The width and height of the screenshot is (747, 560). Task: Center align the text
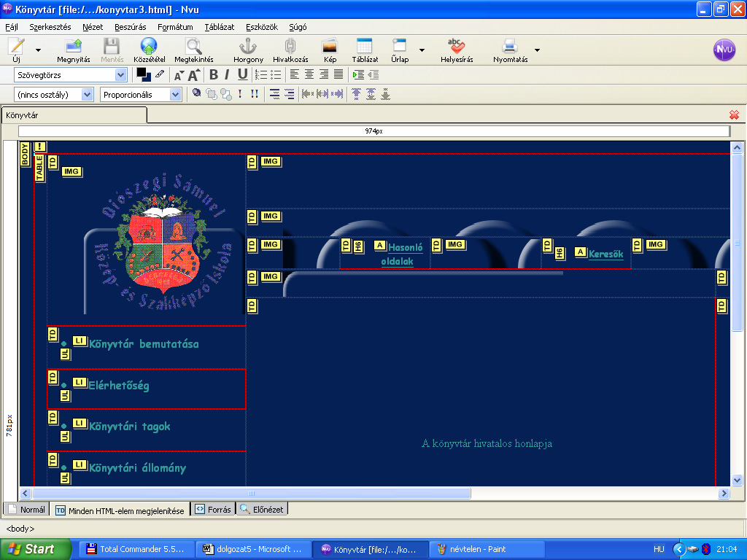[x=309, y=74]
